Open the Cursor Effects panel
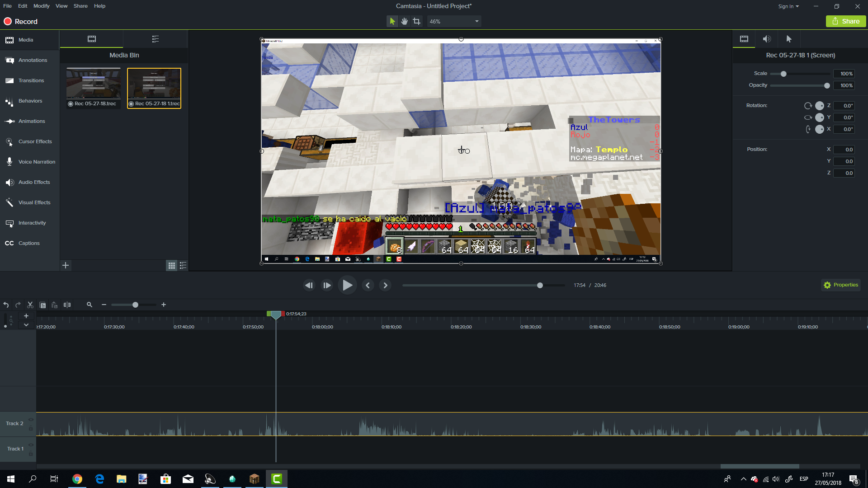 click(29, 141)
